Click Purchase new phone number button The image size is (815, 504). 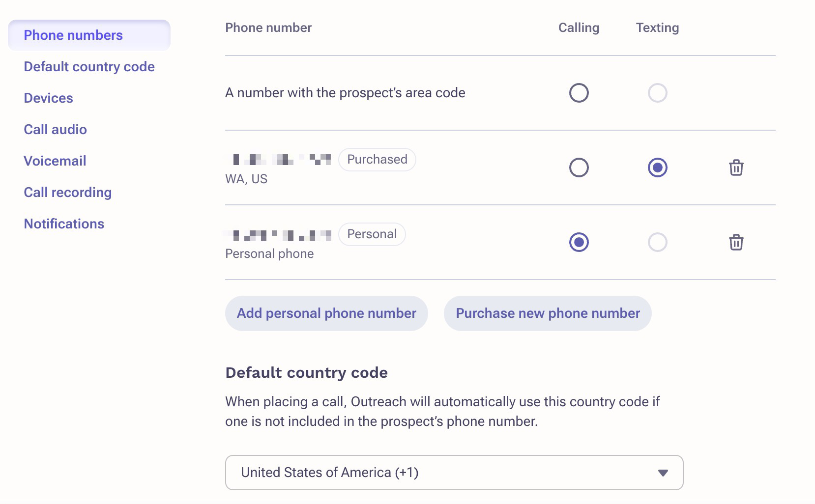coord(548,313)
